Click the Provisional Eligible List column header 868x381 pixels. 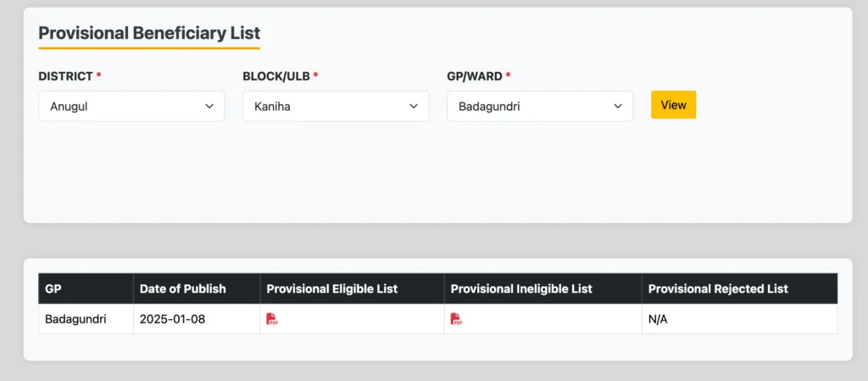332,289
